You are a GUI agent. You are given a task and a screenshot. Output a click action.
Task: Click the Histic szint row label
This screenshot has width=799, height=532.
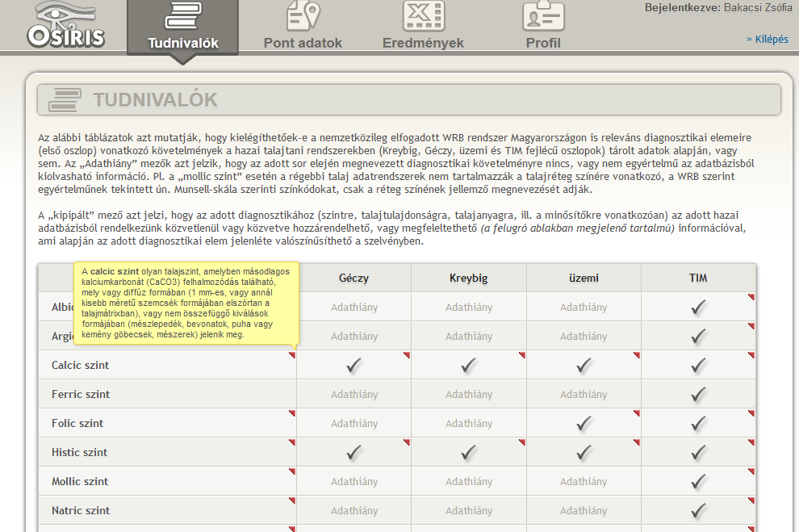pyautogui.click(x=79, y=453)
